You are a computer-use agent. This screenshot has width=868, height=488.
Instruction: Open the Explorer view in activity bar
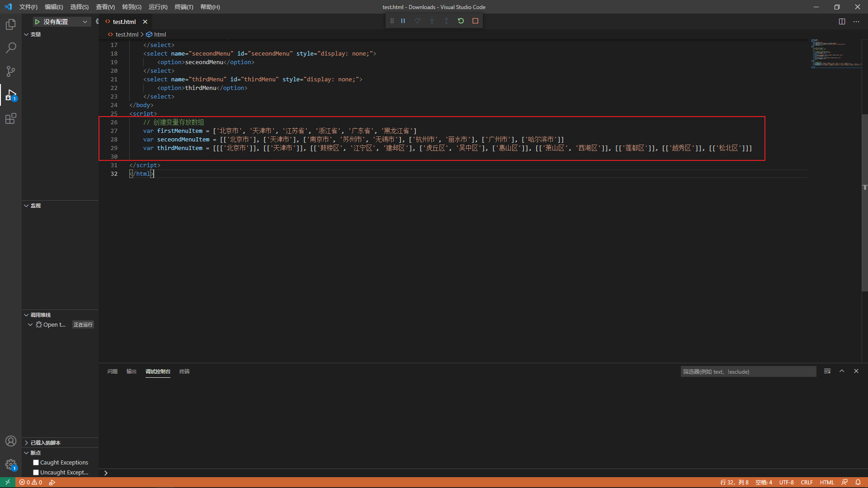11,24
